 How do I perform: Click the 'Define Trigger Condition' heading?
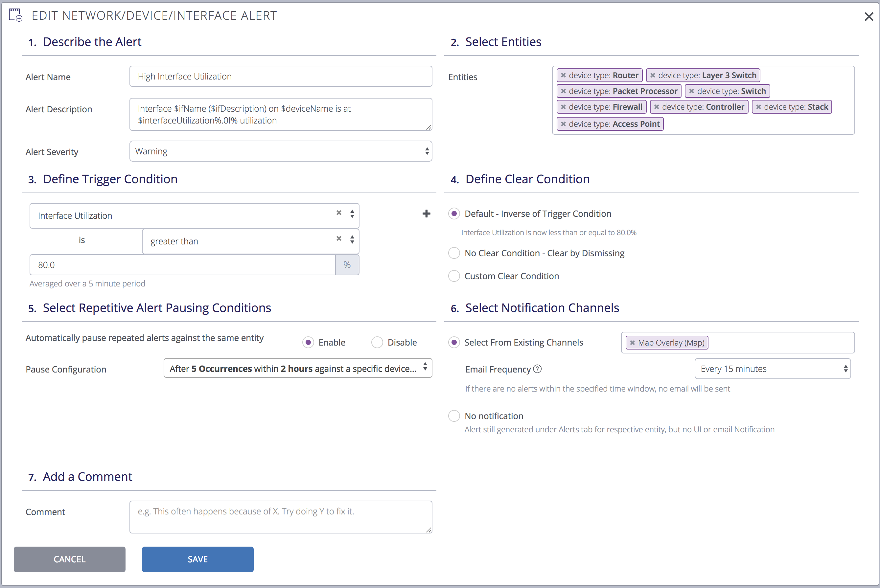110,179
